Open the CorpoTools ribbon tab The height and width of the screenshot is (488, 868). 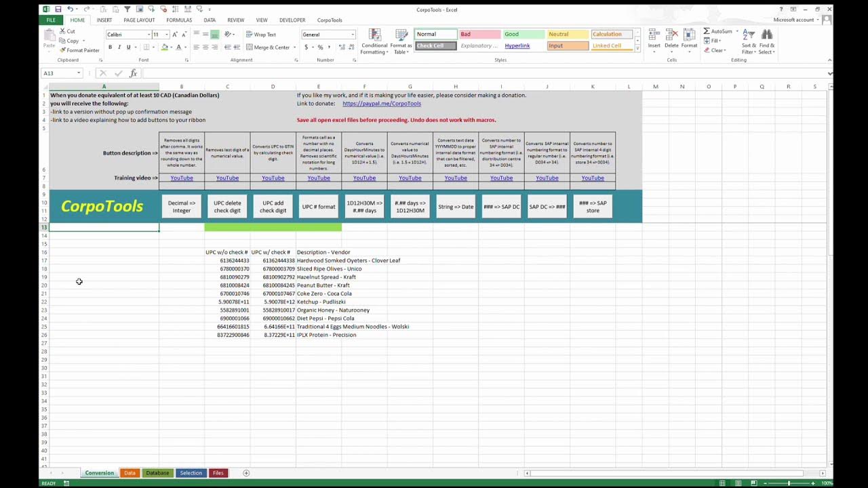(x=330, y=20)
